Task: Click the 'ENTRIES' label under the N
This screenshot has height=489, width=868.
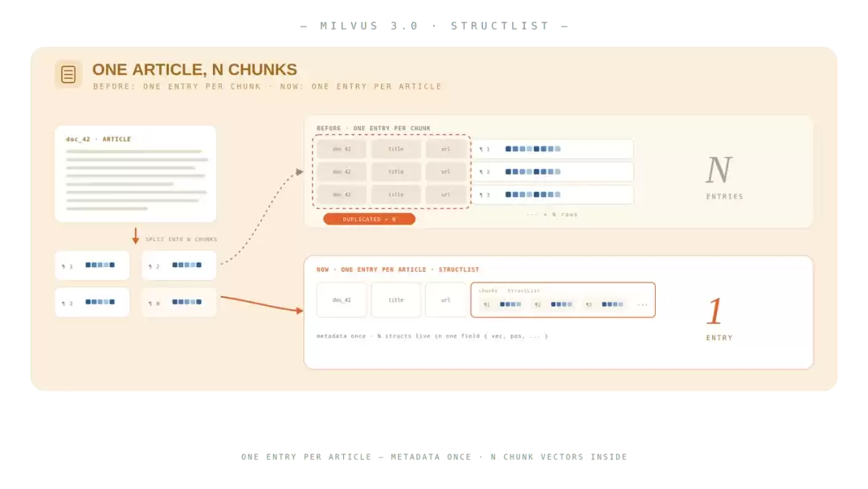Action: pyautogui.click(x=725, y=196)
